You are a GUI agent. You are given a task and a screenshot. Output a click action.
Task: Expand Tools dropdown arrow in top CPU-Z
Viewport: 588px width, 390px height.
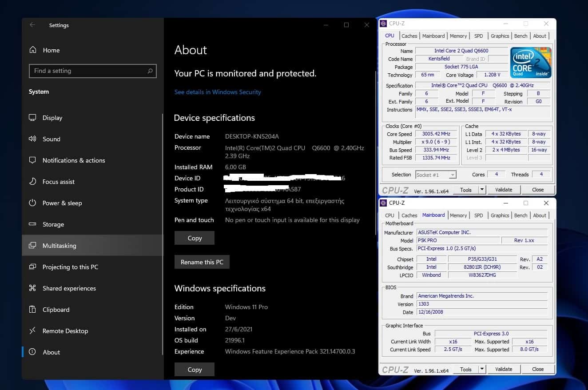coord(482,190)
